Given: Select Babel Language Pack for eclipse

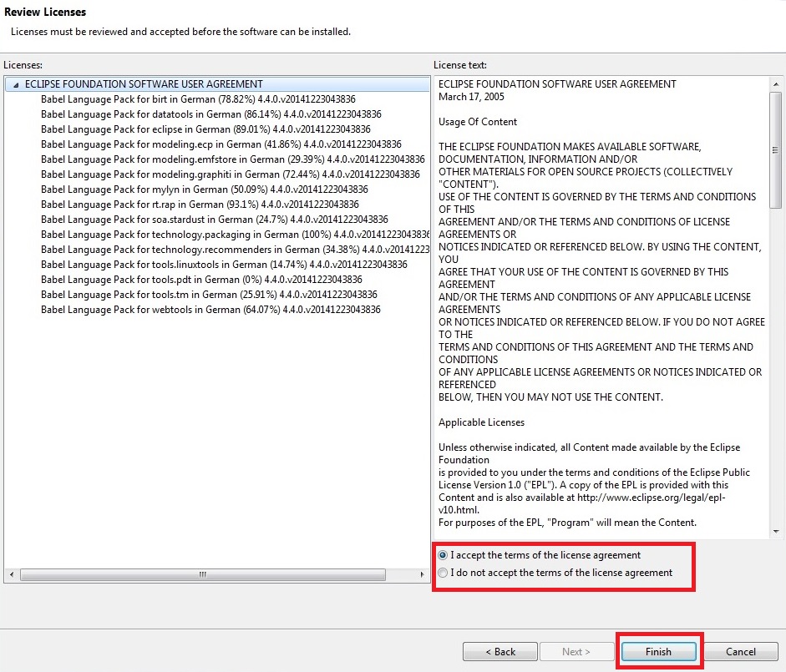Looking at the screenshot, I should 205,129.
